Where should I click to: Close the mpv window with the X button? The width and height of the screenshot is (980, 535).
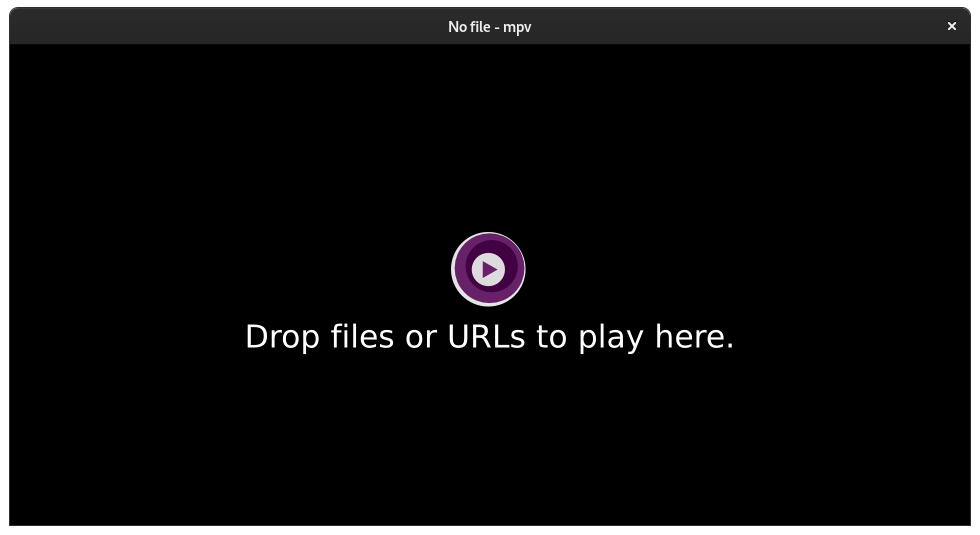[952, 26]
